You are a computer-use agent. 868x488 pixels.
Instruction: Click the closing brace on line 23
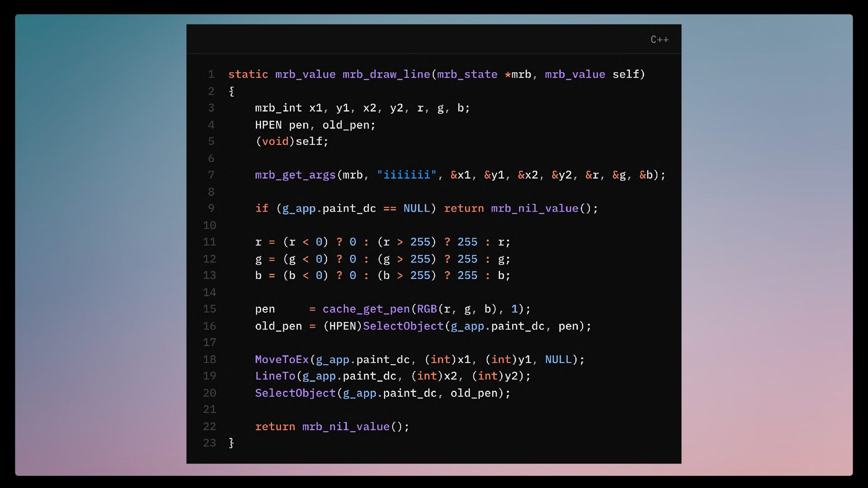[x=231, y=443]
